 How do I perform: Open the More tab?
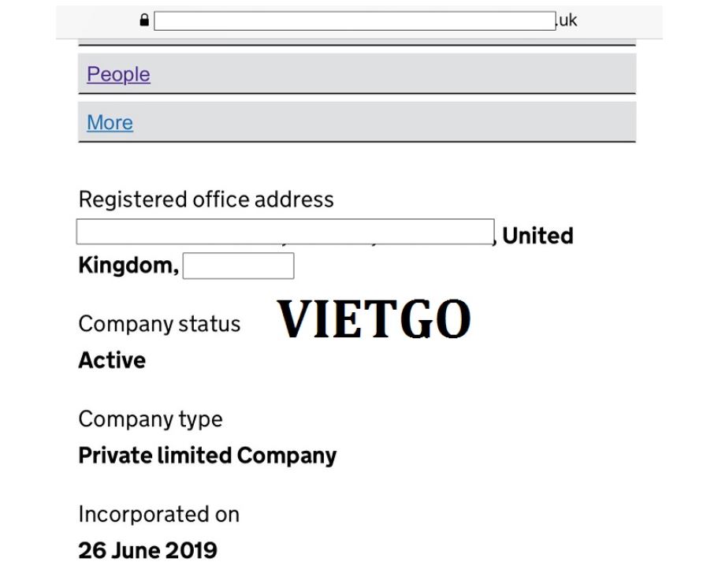[x=110, y=122]
